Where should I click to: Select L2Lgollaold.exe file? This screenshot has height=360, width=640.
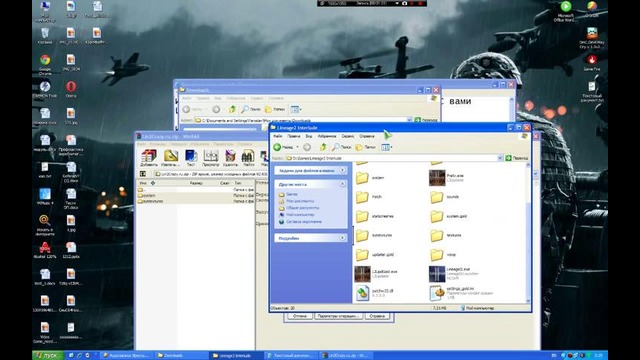[376, 274]
